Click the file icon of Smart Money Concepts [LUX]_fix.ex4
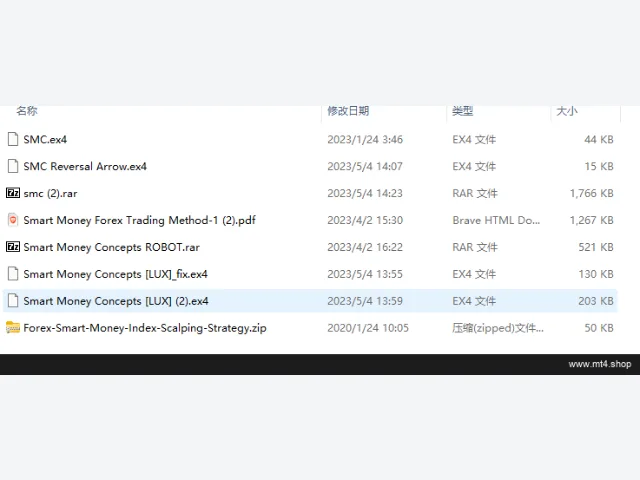Viewport: 640px width, 480px height. coord(13,274)
